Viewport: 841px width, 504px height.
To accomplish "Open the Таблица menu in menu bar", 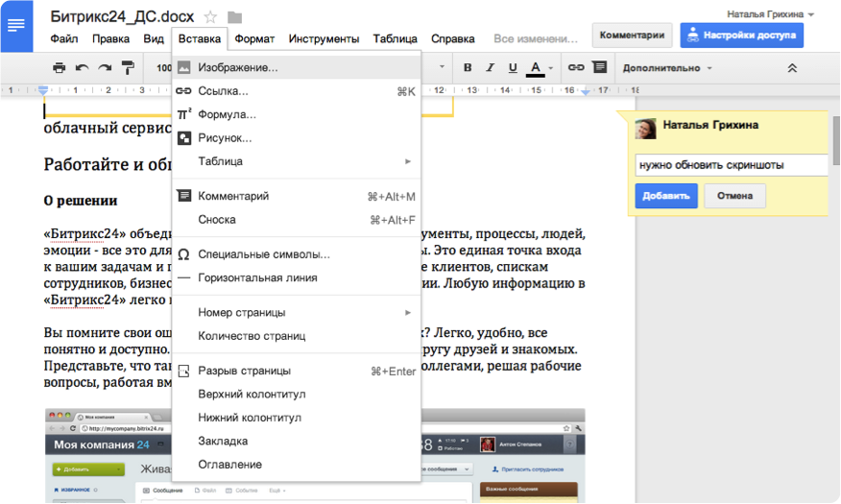I will (395, 38).
